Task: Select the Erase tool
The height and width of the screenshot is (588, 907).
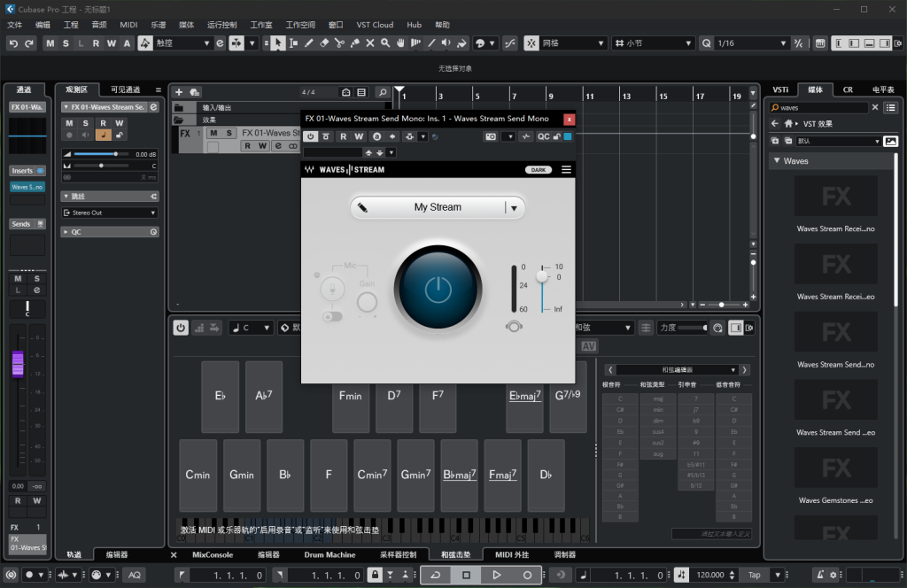Action: [324, 43]
